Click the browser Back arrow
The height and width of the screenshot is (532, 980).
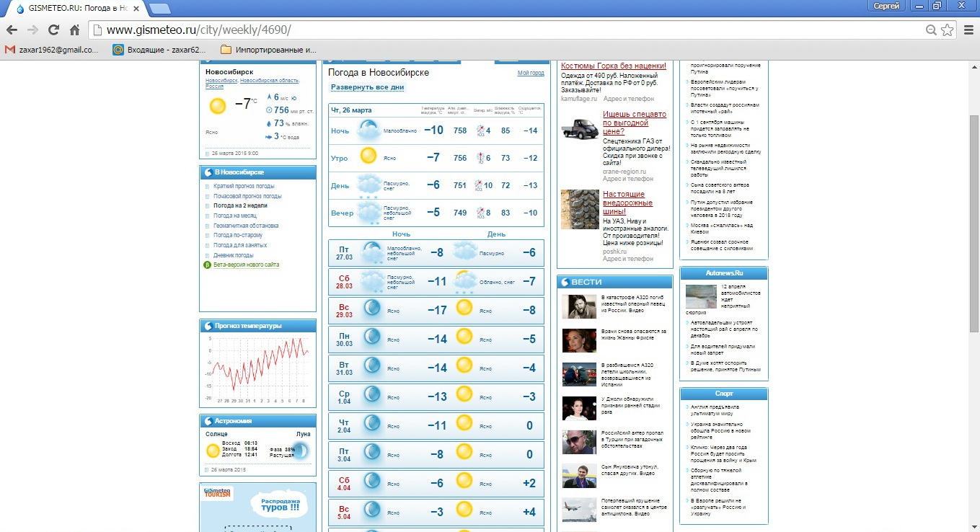click(12, 30)
